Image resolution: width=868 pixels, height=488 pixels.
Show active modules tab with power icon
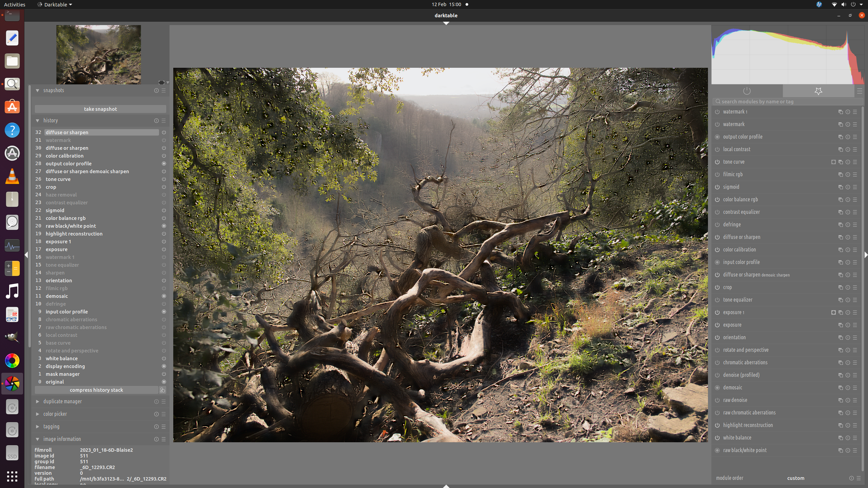point(747,91)
